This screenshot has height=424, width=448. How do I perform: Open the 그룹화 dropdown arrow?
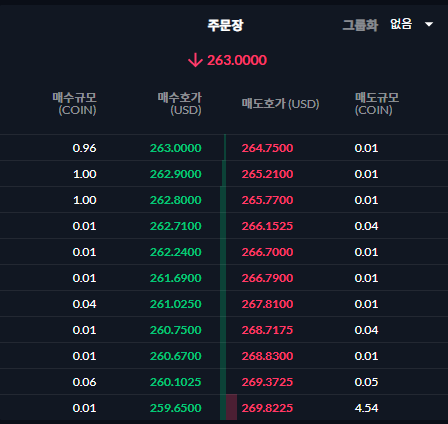pyautogui.click(x=429, y=24)
